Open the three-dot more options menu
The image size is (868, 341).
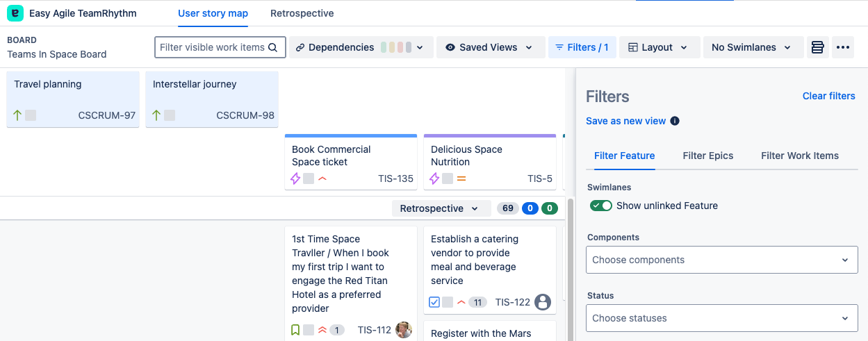click(843, 47)
